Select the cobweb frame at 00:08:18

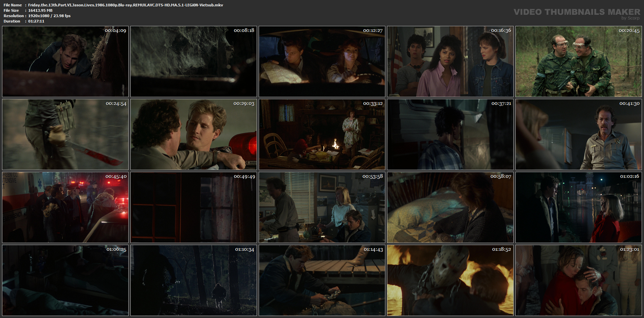click(194, 62)
